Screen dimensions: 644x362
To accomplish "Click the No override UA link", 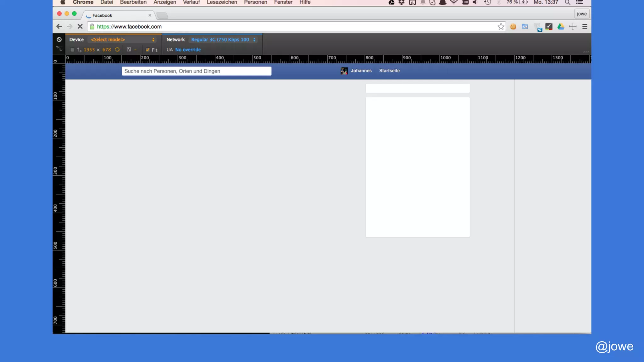I will pos(188,50).
